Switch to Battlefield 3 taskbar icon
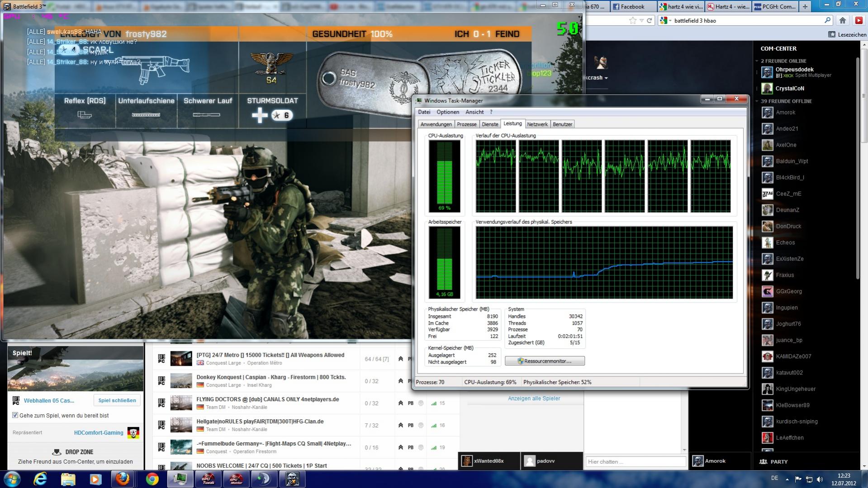This screenshot has width=868, height=488. point(292,479)
